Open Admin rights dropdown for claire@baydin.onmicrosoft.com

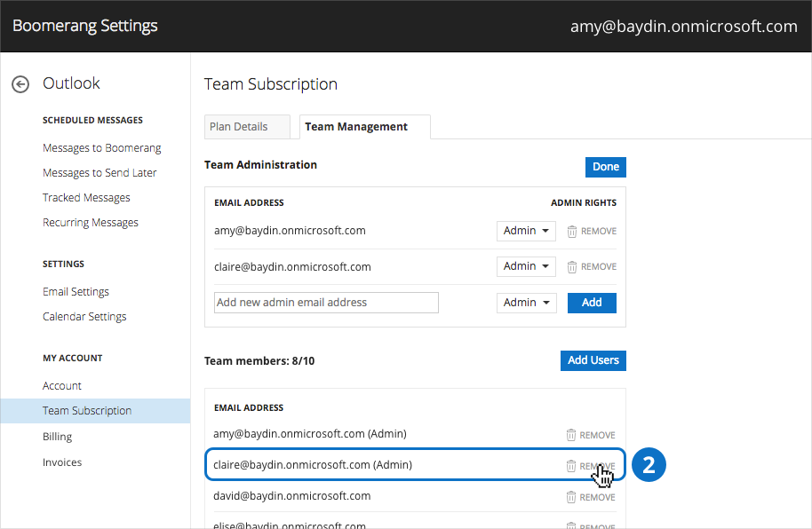pos(526,266)
